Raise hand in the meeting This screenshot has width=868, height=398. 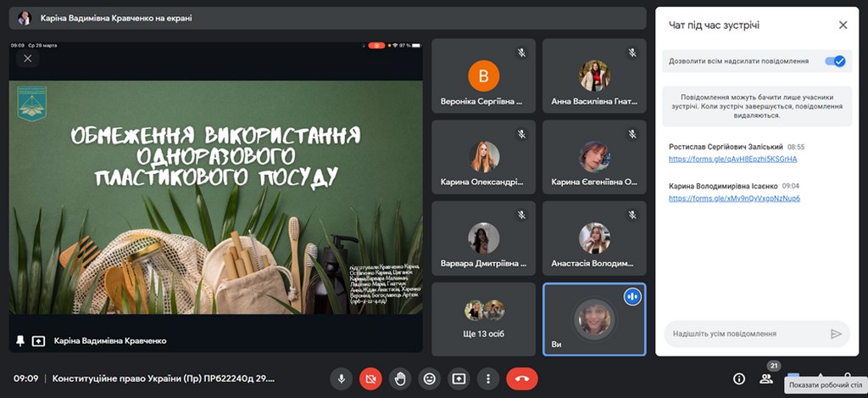[x=400, y=378]
